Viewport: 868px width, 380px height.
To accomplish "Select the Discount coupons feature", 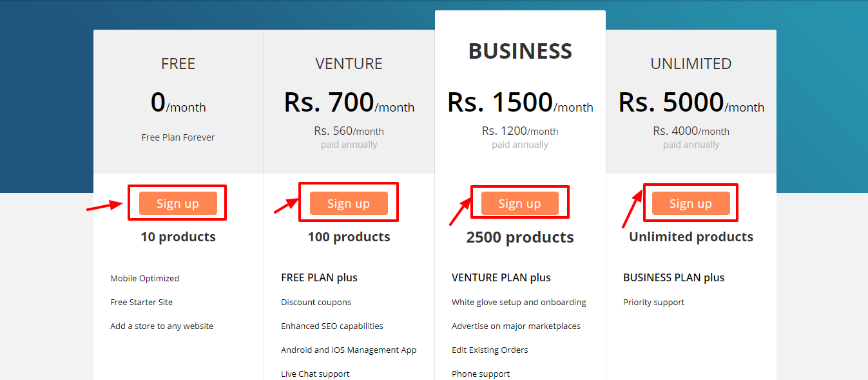I will click(x=316, y=302).
